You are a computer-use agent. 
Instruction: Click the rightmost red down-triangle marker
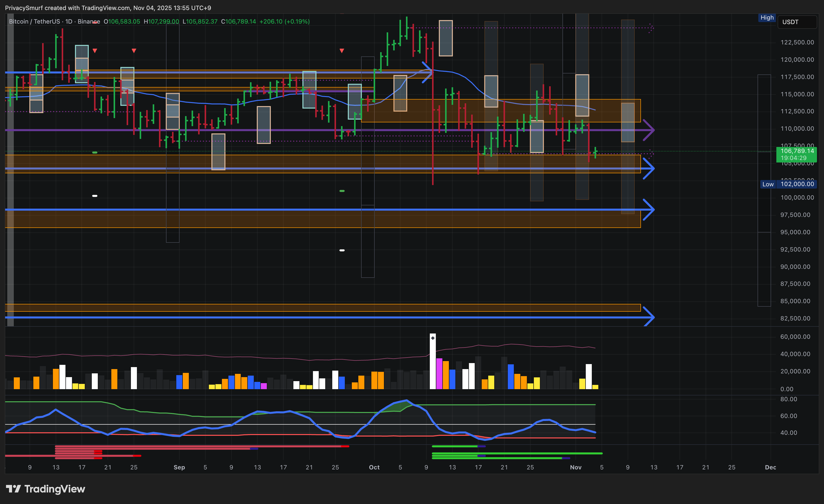[342, 51]
